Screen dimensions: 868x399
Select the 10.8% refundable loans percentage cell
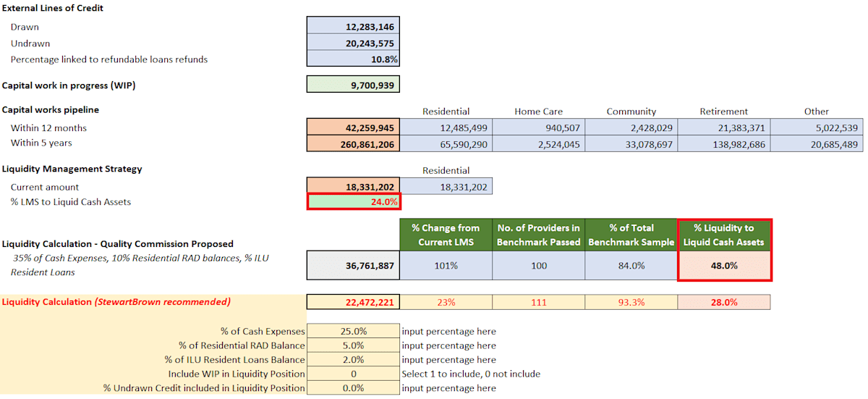353,59
